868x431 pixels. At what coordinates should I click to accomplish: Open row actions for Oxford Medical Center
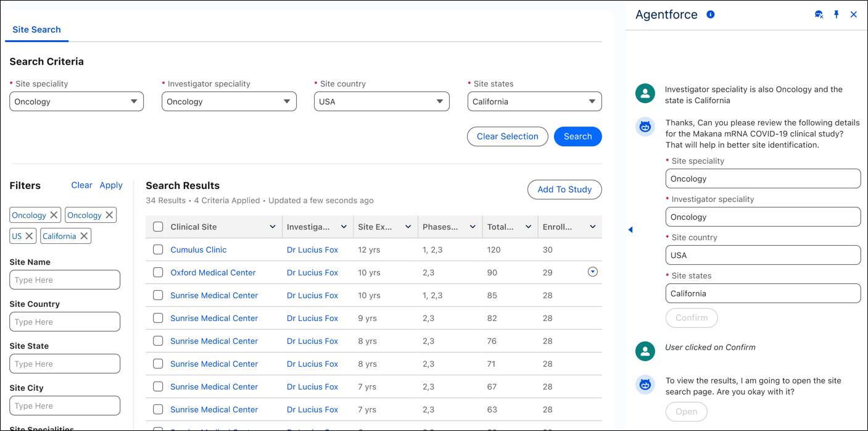[592, 271]
